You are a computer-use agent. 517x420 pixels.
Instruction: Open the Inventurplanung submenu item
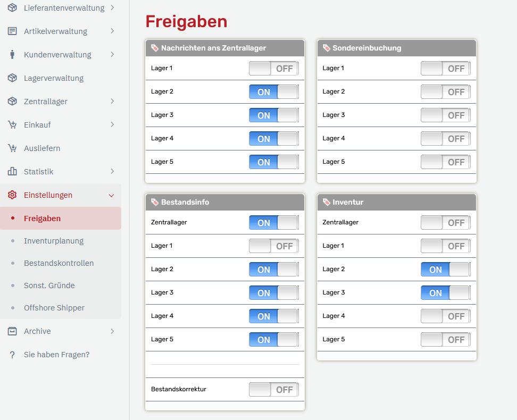[54, 241]
